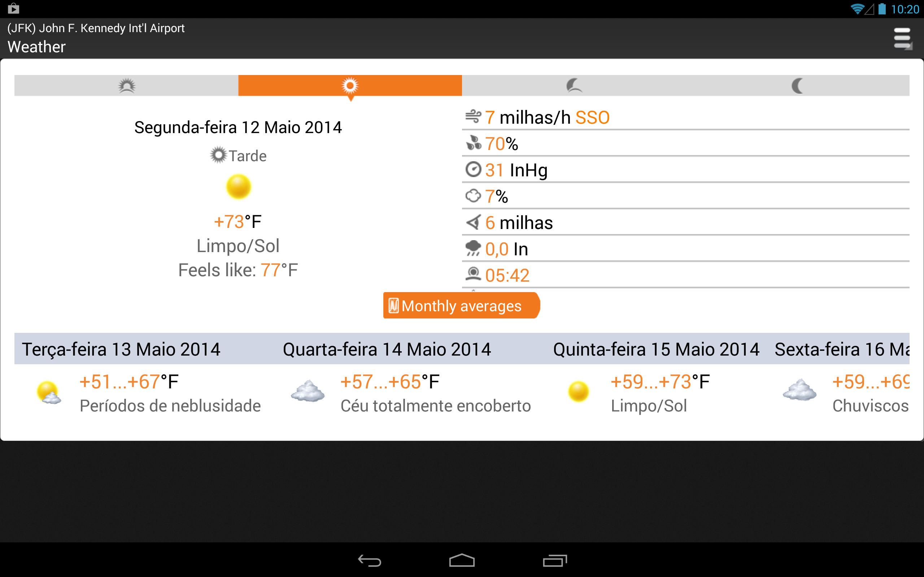Viewport: 924px width, 577px height.
Task: Open Sexta-feira 16 Maio forecast
Action: tap(842, 349)
